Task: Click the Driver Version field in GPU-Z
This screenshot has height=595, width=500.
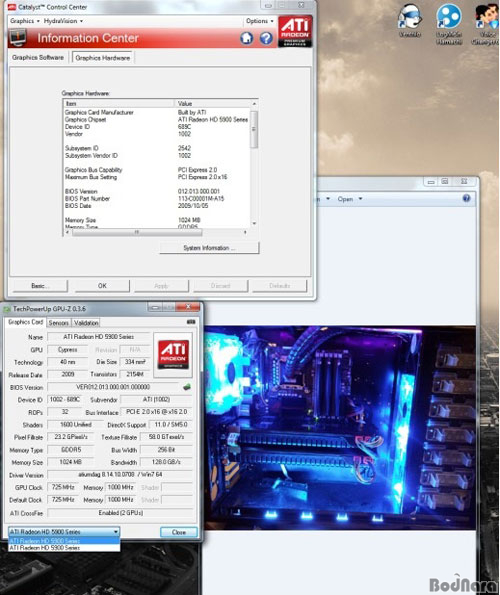Action: tap(120, 475)
